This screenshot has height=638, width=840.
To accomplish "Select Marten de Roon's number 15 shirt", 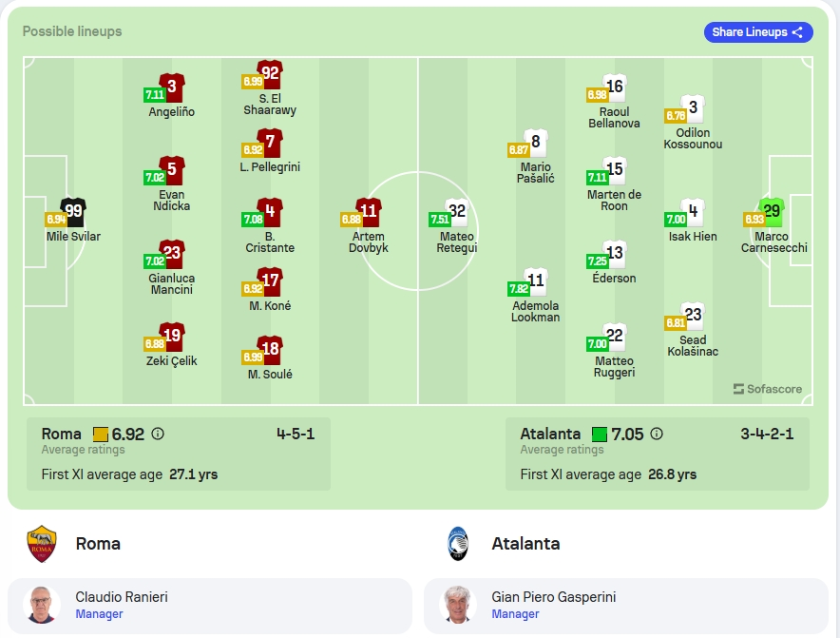I will click(615, 170).
